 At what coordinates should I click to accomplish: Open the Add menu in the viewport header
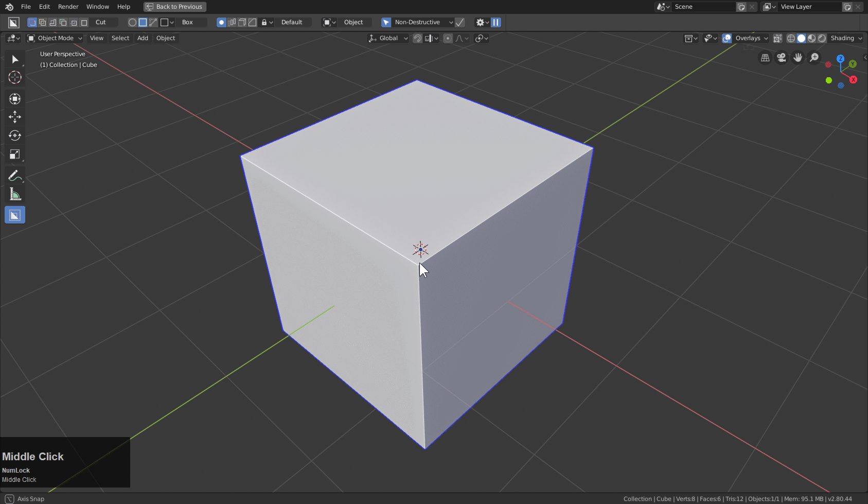[x=143, y=38]
